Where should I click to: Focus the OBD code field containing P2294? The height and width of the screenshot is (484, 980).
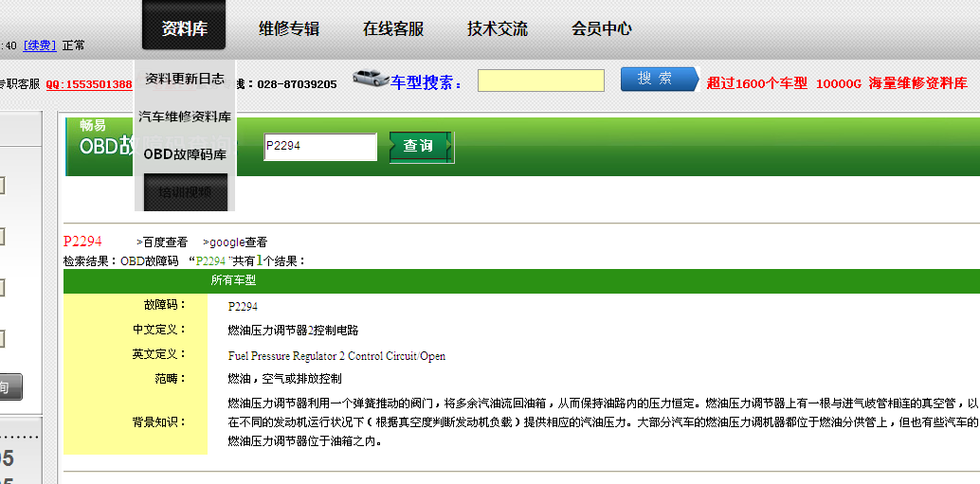click(320, 147)
